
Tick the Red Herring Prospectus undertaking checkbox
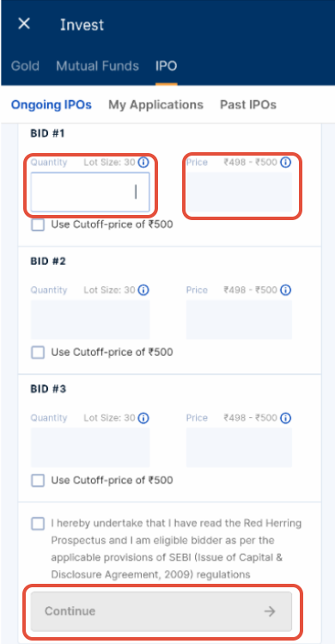click(38, 524)
